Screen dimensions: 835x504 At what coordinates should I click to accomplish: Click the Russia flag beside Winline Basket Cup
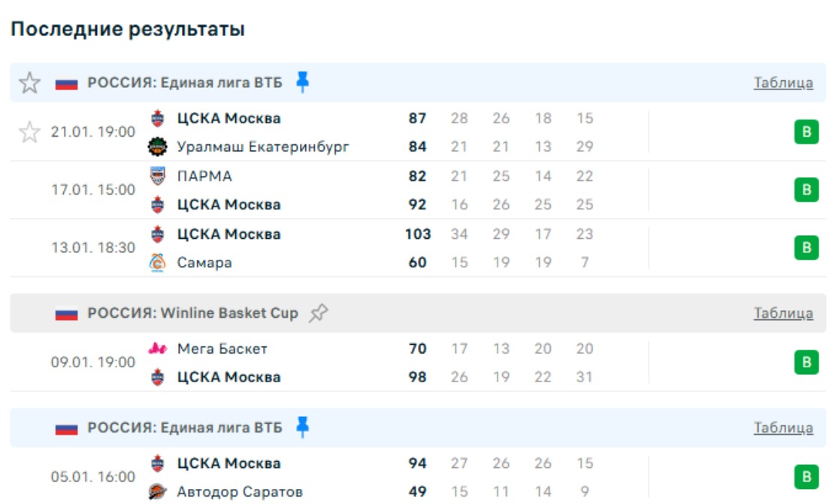pyautogui.click(x=67, y=314)
